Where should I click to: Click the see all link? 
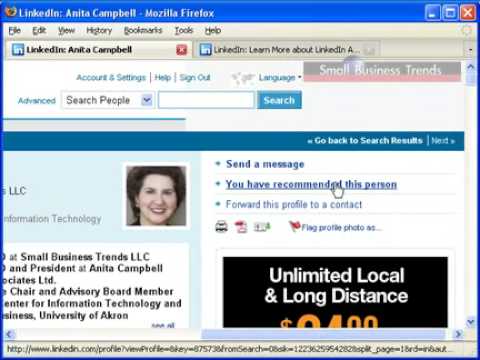163,325
